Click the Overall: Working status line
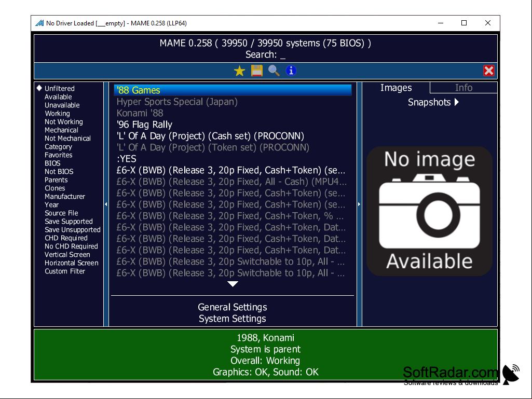The height and width of the screenshot is (399, 532). pyautogui.click(x=265, y=361)
